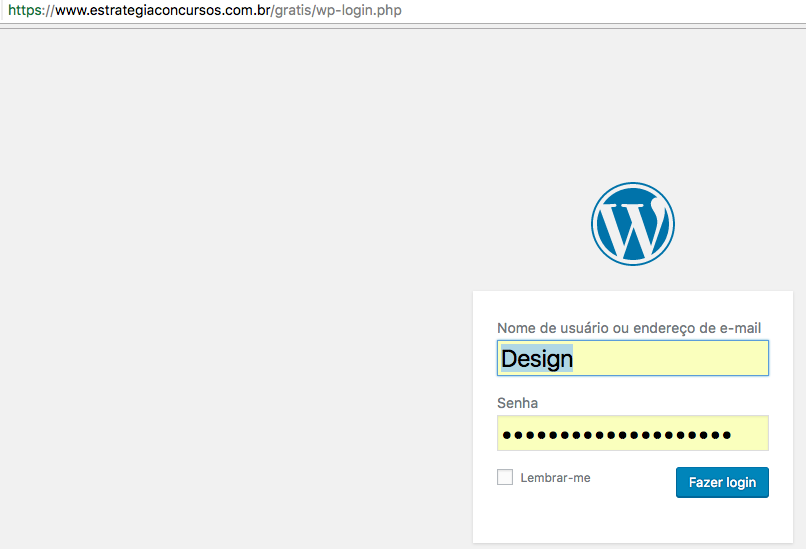Select the URL in the browser address bar
Viewport: 806px width, 549px height.
[205, 10]
